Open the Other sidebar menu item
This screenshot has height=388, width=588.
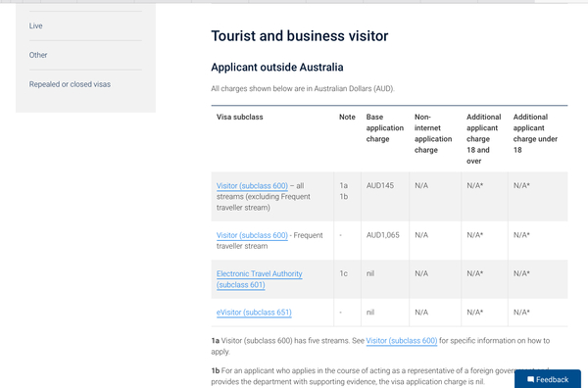(x=38, y=55)
